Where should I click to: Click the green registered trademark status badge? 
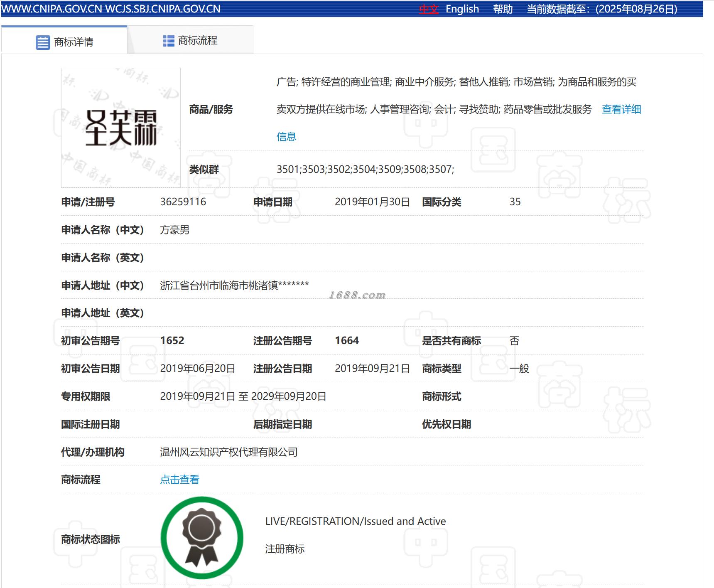click(x=202, y=538)
